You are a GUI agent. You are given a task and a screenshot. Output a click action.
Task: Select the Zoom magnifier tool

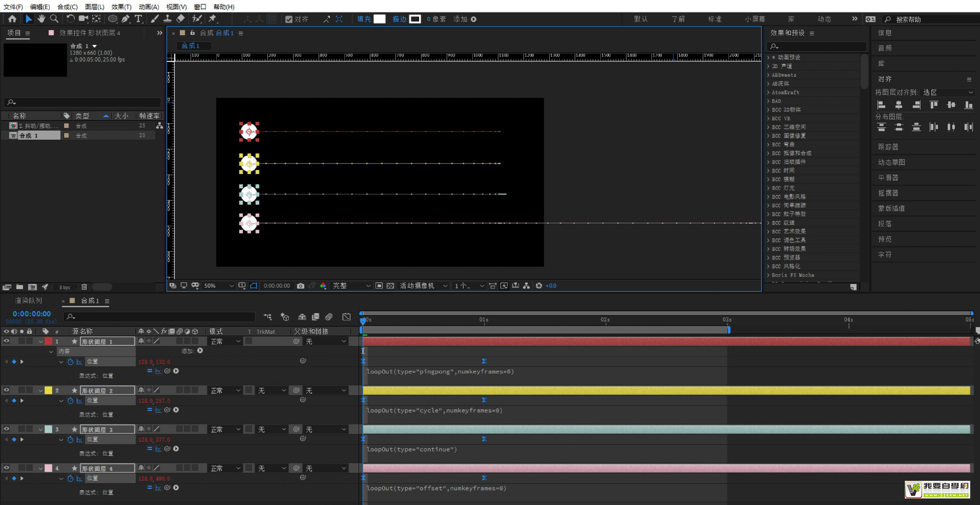point(55,19)
